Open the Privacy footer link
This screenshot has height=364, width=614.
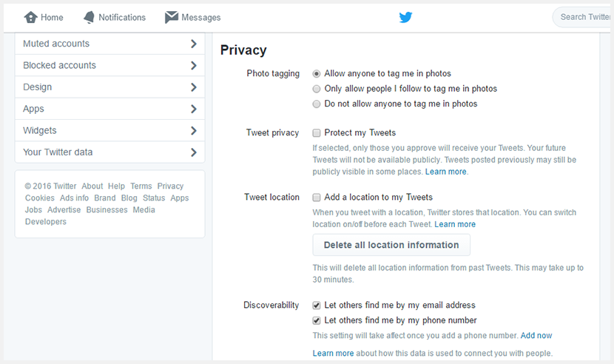pyautogui.click(x=170, y=186)
